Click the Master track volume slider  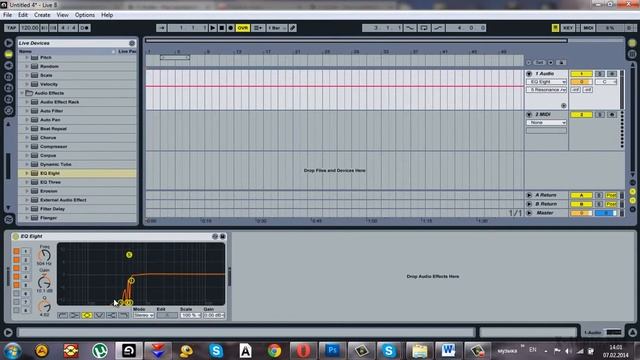click(x=581, y=213)
